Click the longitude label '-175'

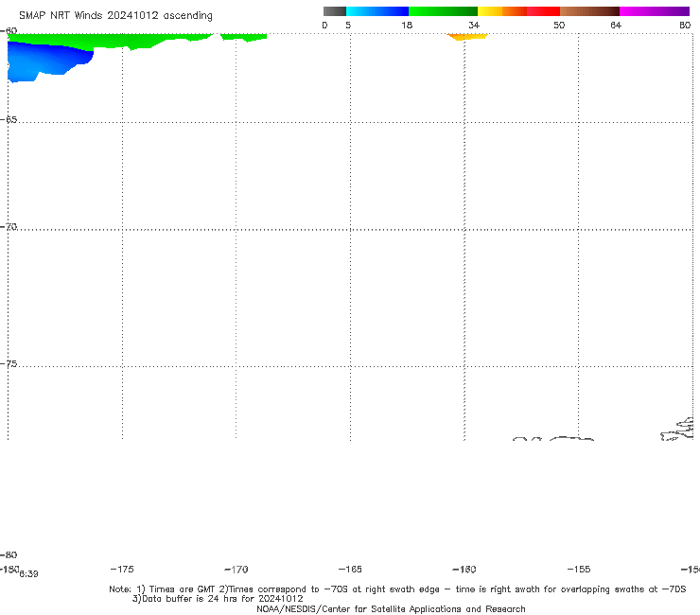tap(122, 569)
